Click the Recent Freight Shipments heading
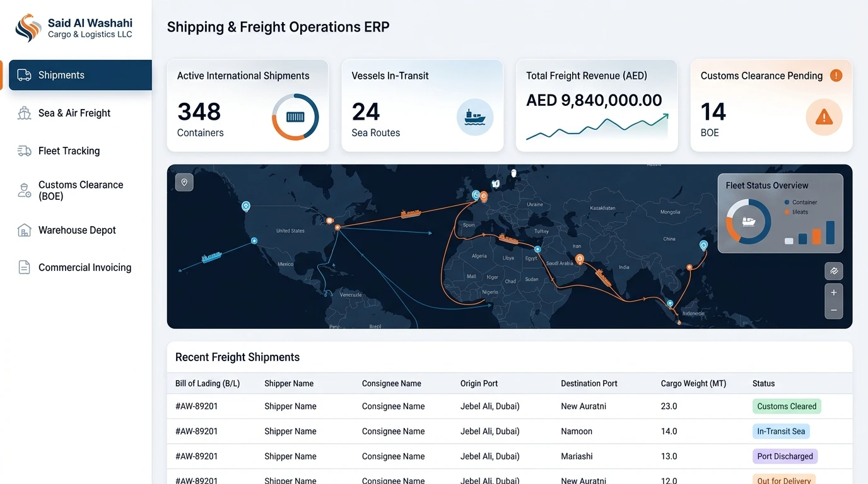The image size is (868, 484). coord(237,357)
